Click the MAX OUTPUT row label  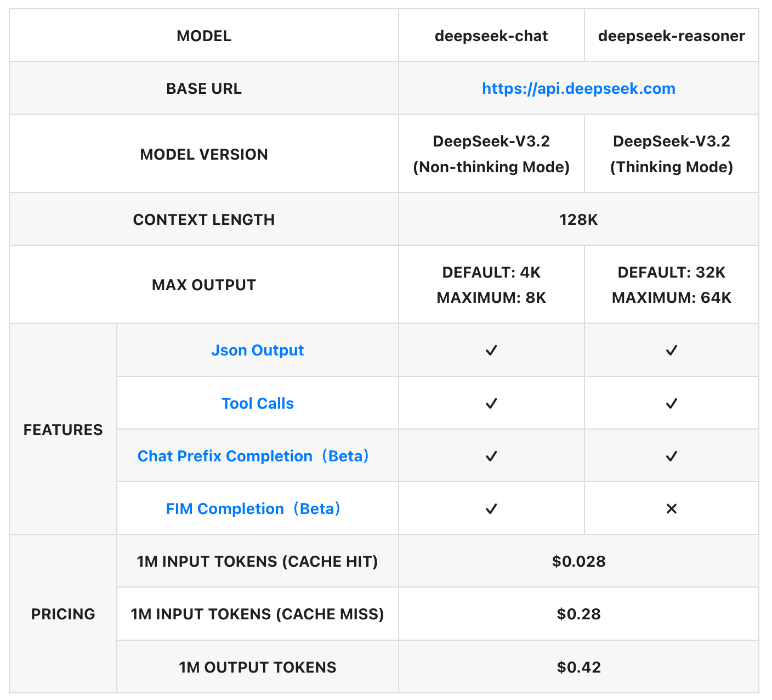click(204, 285)
